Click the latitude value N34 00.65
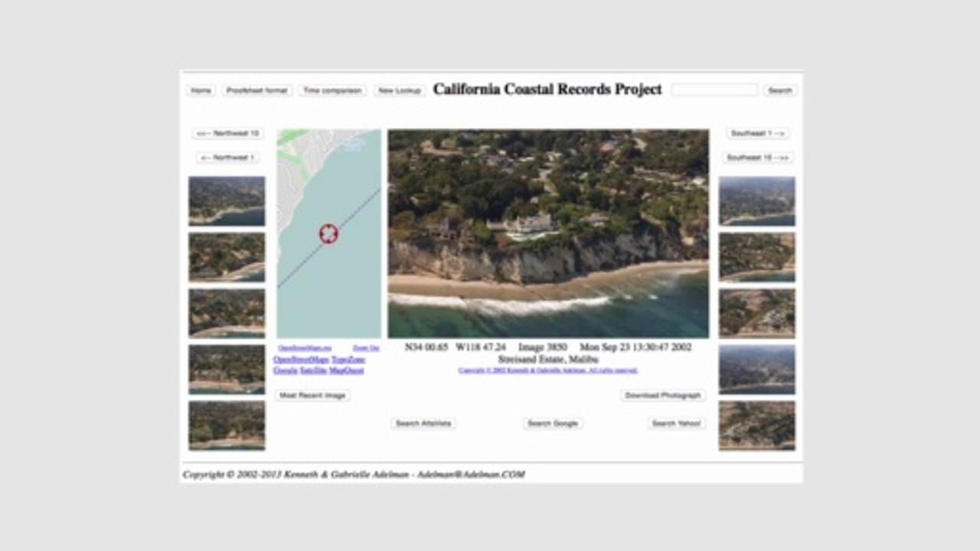The width and height of the screenshot is (980, 551). [426, 347]
